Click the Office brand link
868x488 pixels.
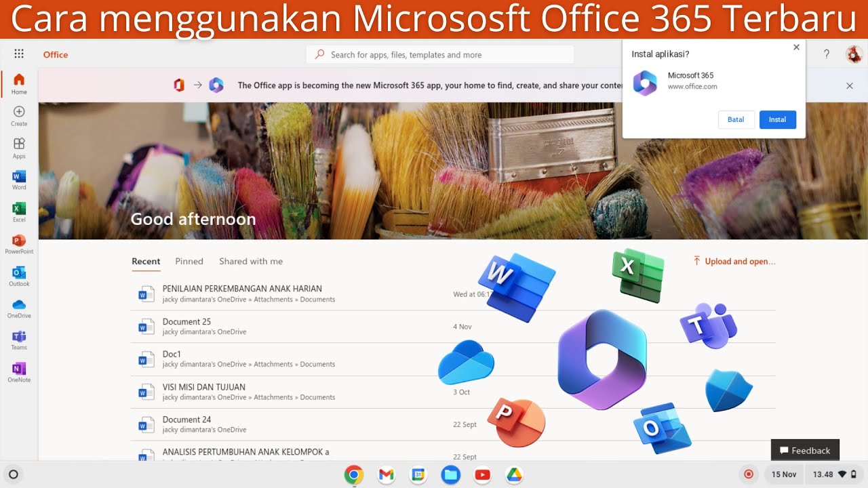pos(56,55)
